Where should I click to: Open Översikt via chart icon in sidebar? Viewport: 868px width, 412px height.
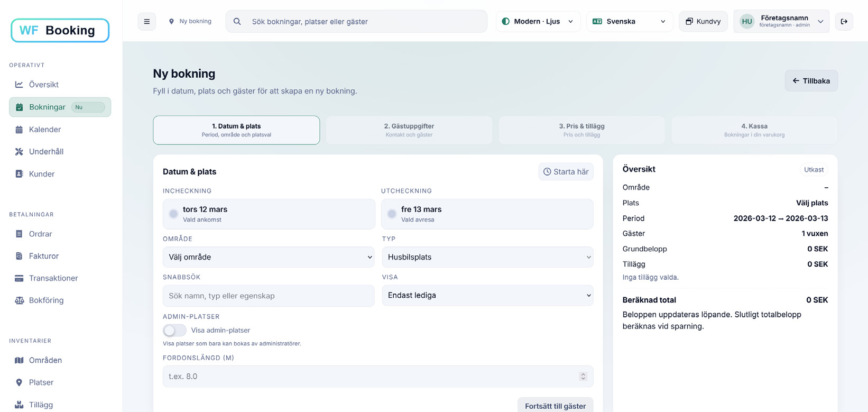click(x=19, y=85)
